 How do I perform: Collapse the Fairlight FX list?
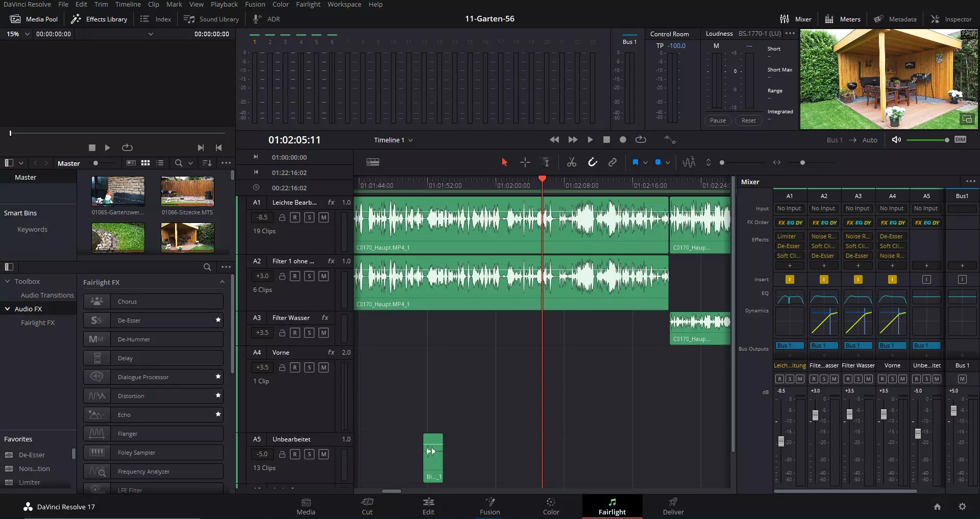pos(222,282)
